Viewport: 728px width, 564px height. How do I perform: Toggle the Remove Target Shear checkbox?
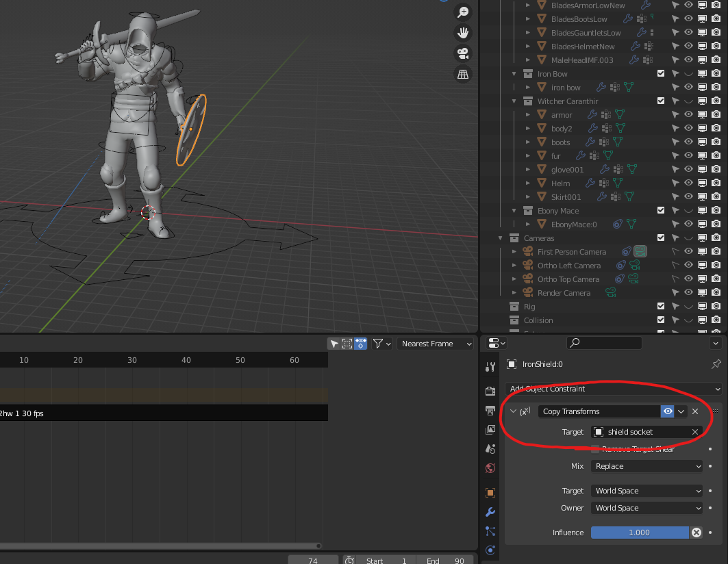pyautogui.click(x=594, y=449)
